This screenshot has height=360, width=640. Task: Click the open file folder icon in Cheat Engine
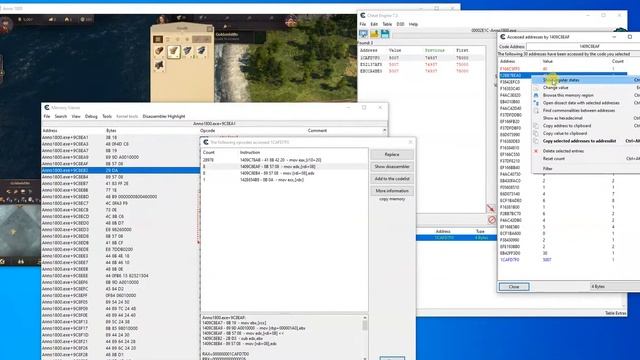[374, 34]
